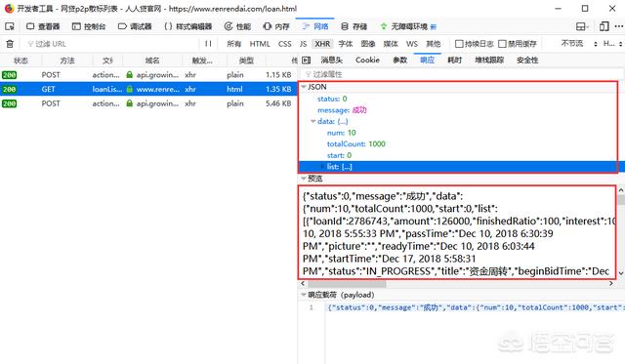The width and height of the screenshot is (625, 364).
Task: Open the devtools three-dot options menu
Action: (x=618, y=26)
